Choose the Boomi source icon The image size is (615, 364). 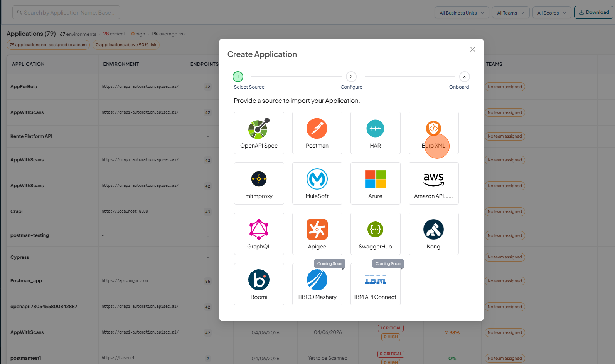point(259,280)
